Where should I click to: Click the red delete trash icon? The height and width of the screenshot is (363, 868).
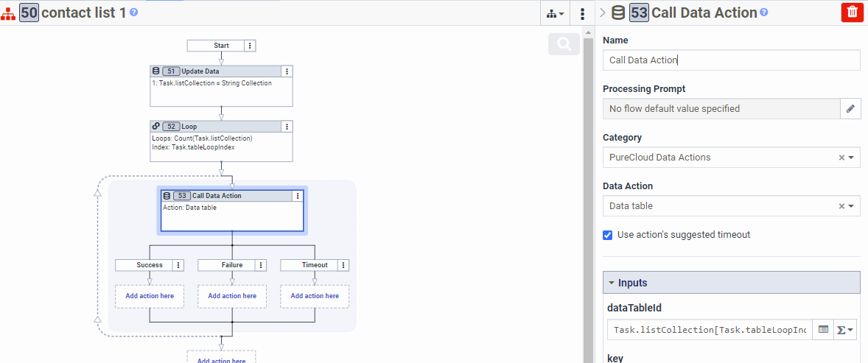[852, 13]
